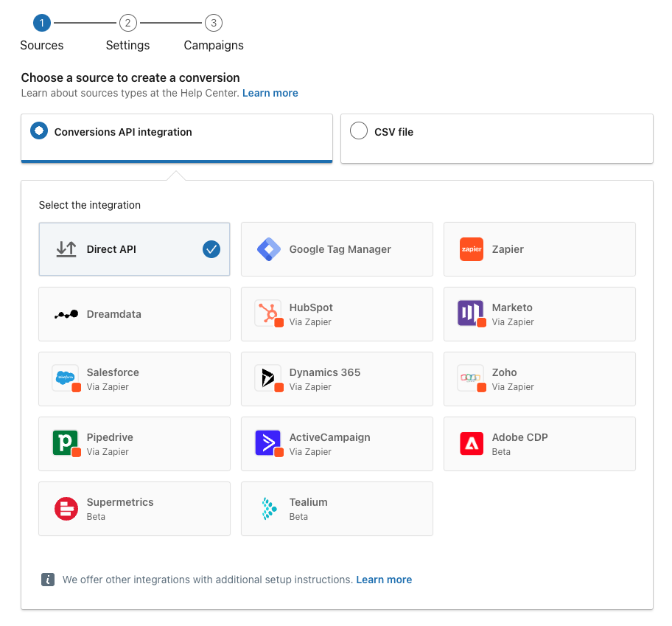Click the Zoho logo icon

click(472, 378)
